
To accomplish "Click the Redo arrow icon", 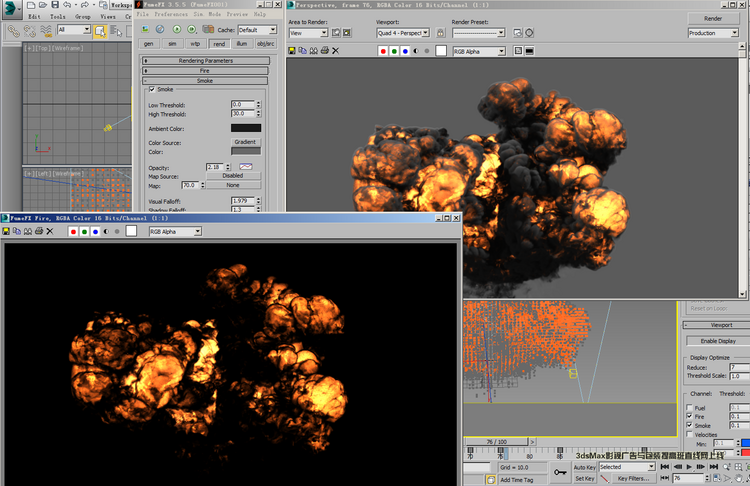I will pos(85,5).
